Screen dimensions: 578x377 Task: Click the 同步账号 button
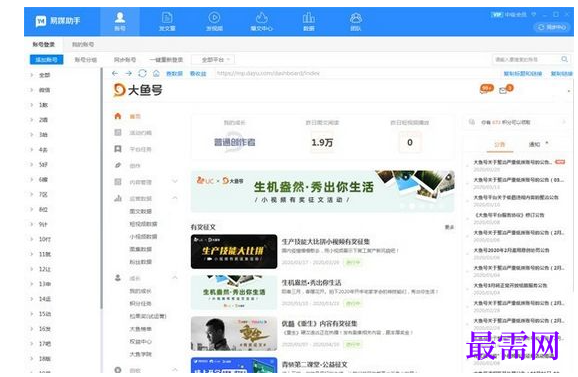coord(125,59)
